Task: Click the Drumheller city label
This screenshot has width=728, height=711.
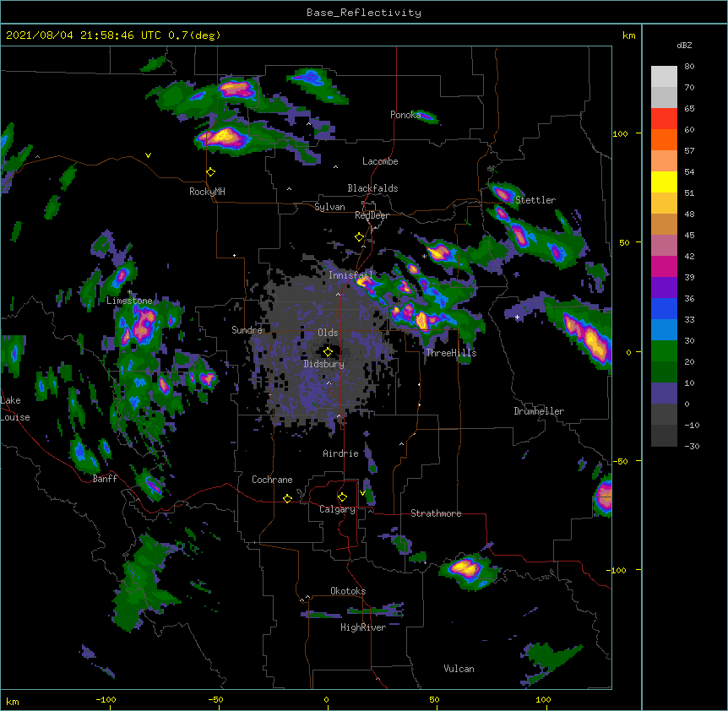Action: pos(539,411)
